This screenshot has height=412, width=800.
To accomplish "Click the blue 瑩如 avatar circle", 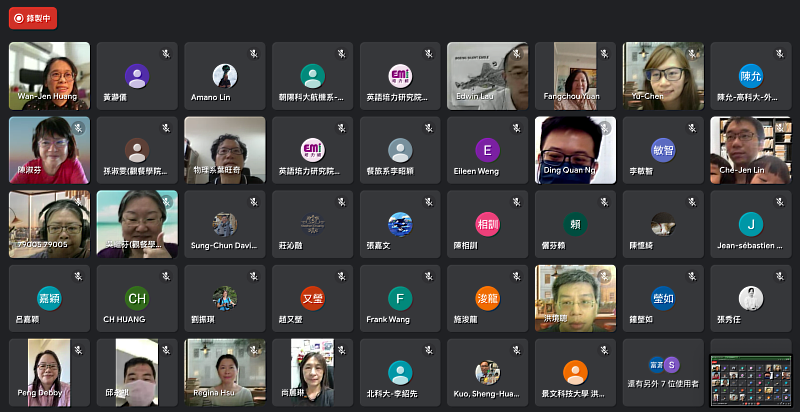I will (663, 298).
